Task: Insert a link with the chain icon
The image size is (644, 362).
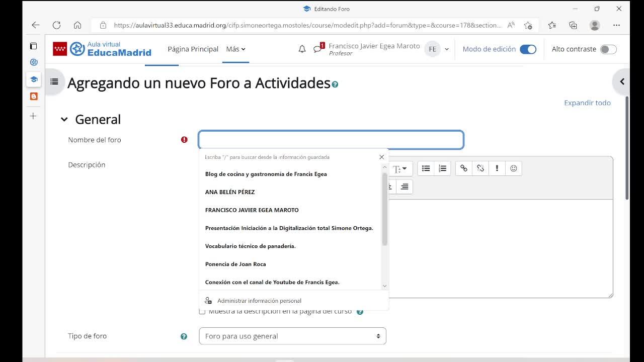Action: tap(463, 168)
